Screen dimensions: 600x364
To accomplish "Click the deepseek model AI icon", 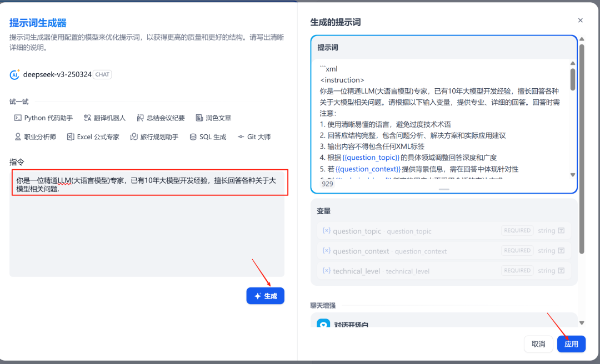I will [14, 74].
